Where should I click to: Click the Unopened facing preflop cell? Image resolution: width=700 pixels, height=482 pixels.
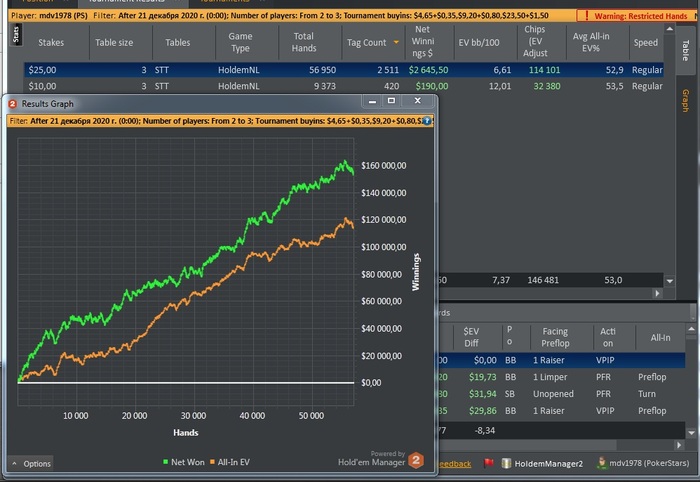[x=553, y=394]
